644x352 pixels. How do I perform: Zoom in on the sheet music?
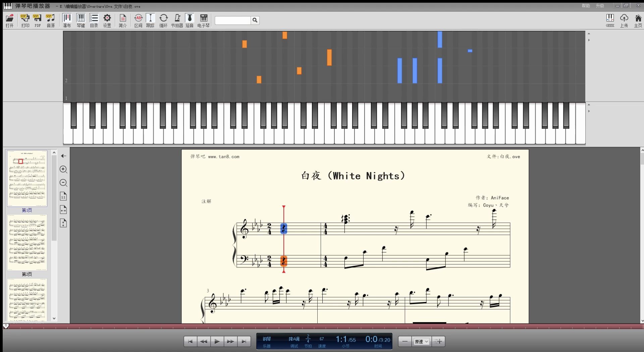pos(63,169)
